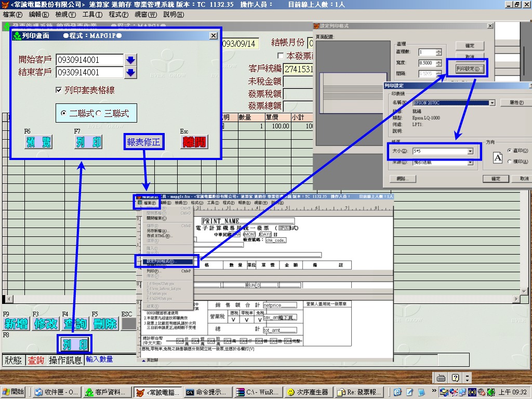Click the 查詢 search icon button
The height and width of the screenshot is (399, 532).
75,324
